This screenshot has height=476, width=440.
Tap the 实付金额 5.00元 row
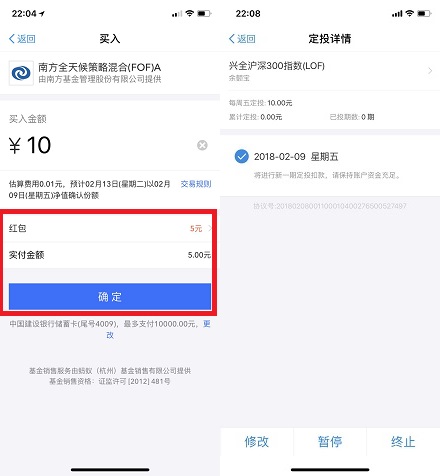click(110, 255)
